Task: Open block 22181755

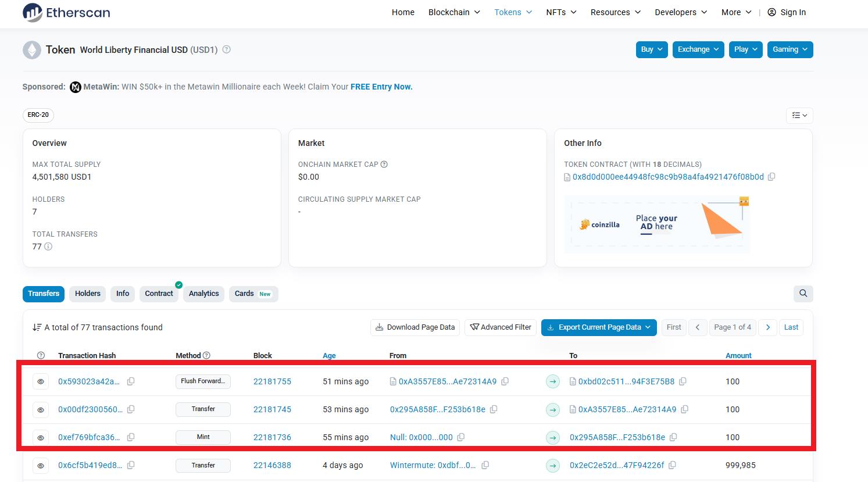Action: click(272, 381)
